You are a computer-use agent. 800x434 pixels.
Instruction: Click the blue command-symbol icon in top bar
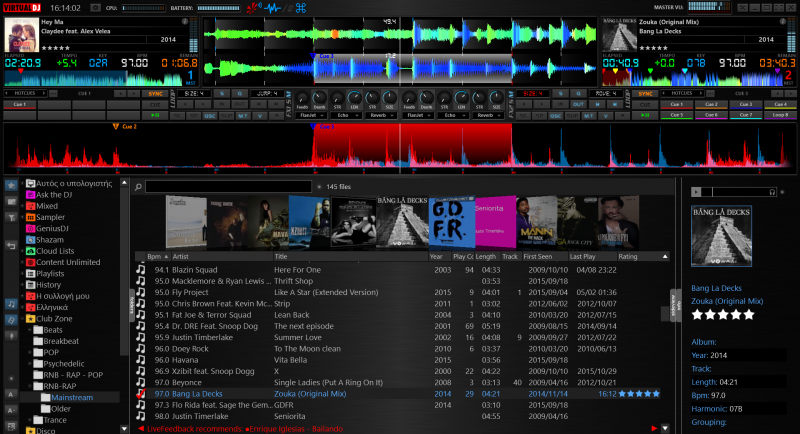[x=301, y=8]
